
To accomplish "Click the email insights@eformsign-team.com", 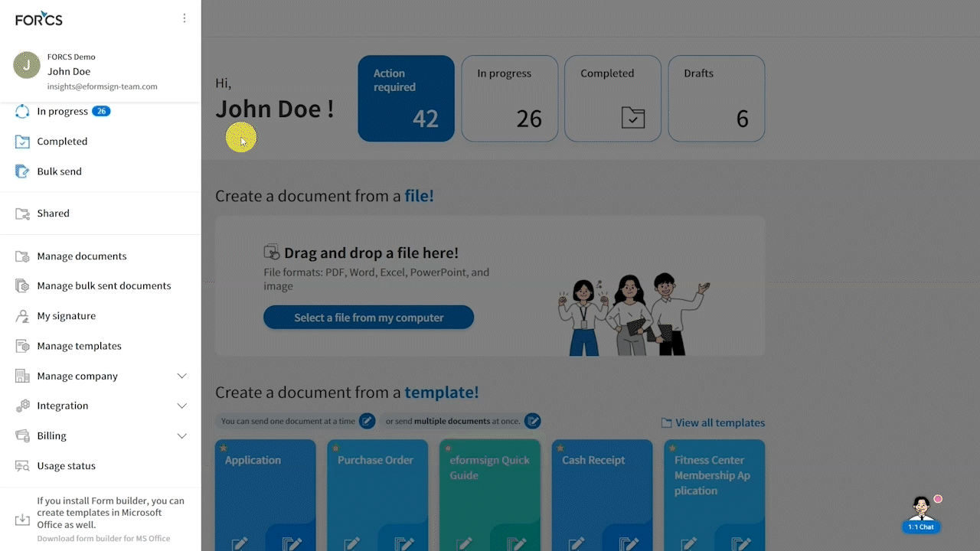I will [103, 86].
